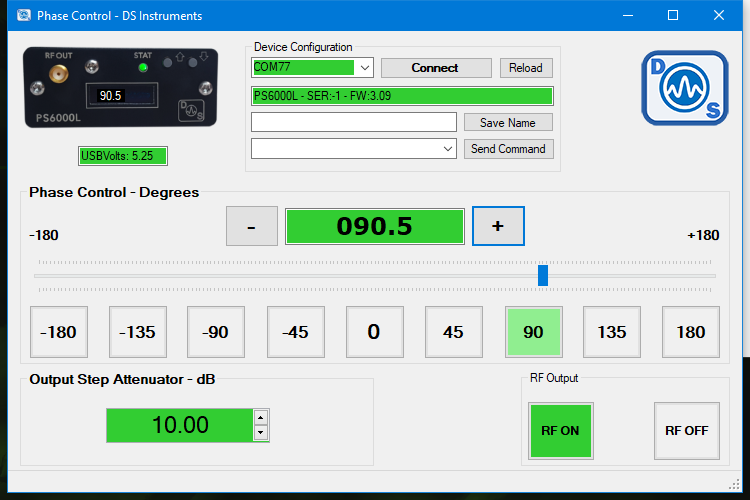Image resolution: width=750 pixels, height=500 pixels.
Task: Turn RF output on
Action: pos(561,431)
